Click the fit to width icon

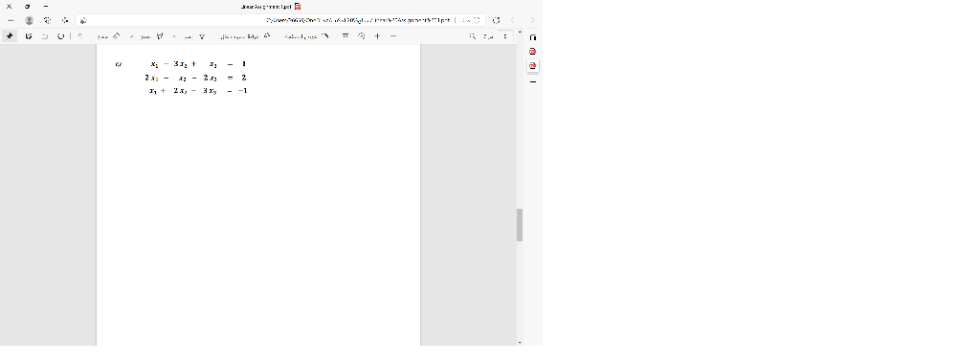(345, 36)
